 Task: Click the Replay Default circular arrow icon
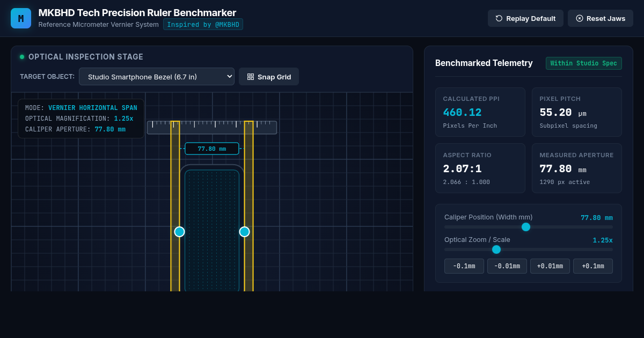(x=499, y=18)
